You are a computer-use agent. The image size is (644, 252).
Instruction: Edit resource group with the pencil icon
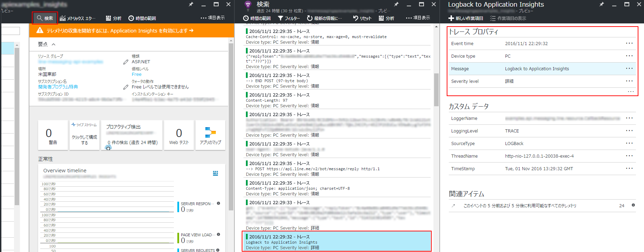coord(126,62)
